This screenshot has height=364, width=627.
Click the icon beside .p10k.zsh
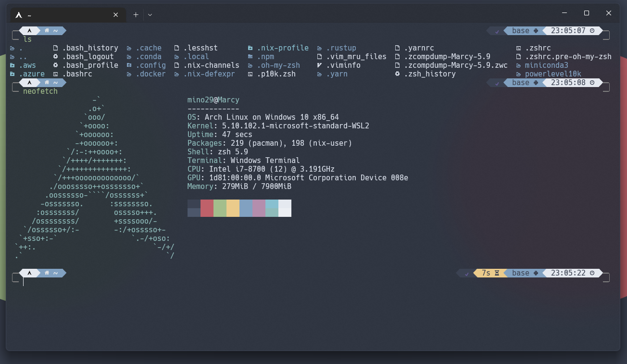tap(251, 74)
